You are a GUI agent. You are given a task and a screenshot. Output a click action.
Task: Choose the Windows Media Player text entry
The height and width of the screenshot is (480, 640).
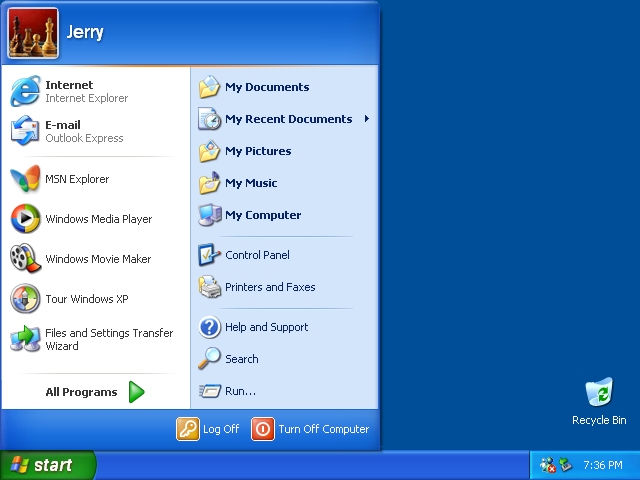[98, 219]
